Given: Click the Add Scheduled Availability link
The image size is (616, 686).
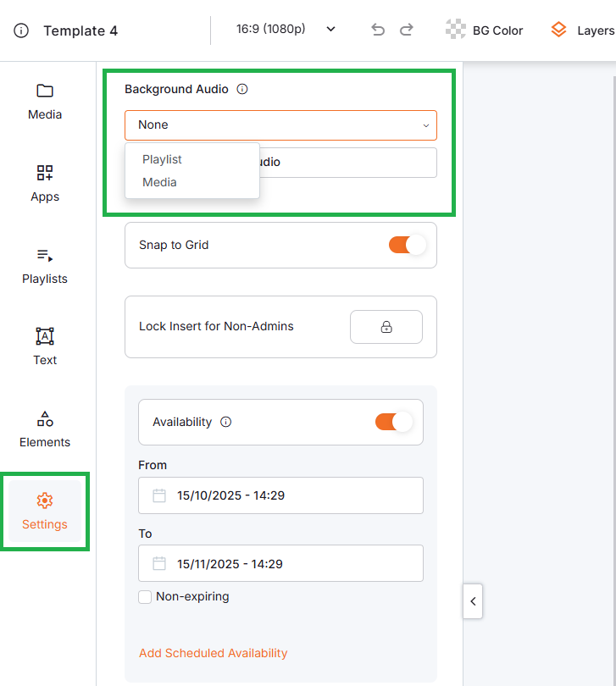Looking at the screenshot, I should 214,653.
